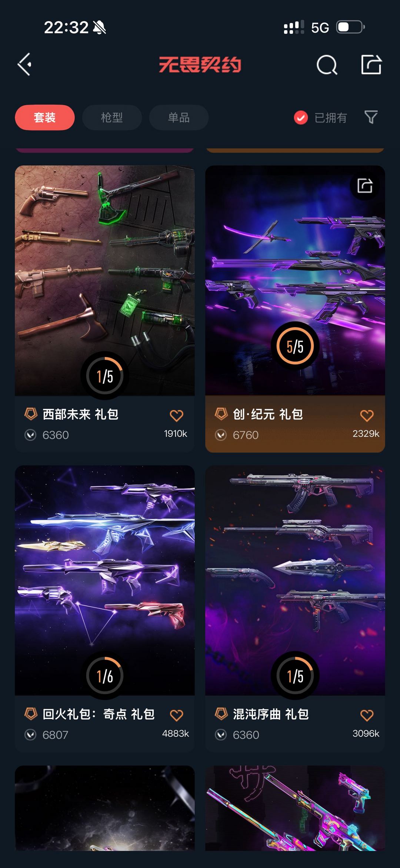Open the 回火礼包：奇点 礼包 title
400x868 pixels.
tap(99, 714)
